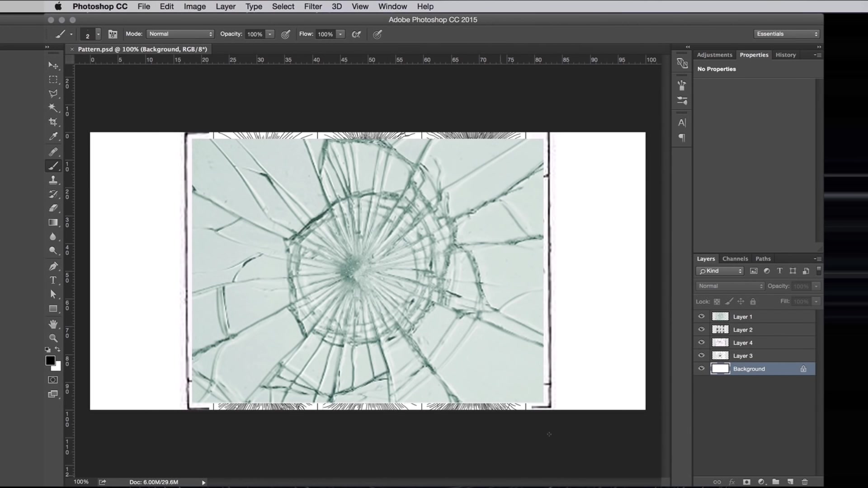Viewport: 868px width, 488px height.
Task: Hide Layer 4
Action: (x=701, y=342)
